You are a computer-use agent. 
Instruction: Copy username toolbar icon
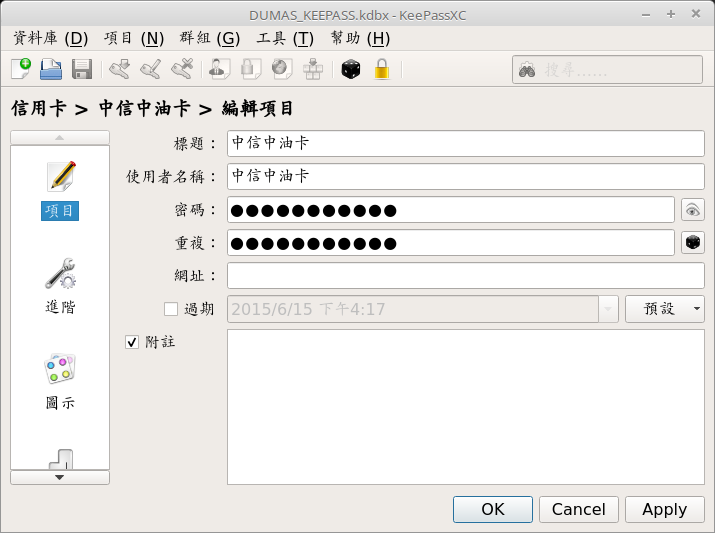219,69
